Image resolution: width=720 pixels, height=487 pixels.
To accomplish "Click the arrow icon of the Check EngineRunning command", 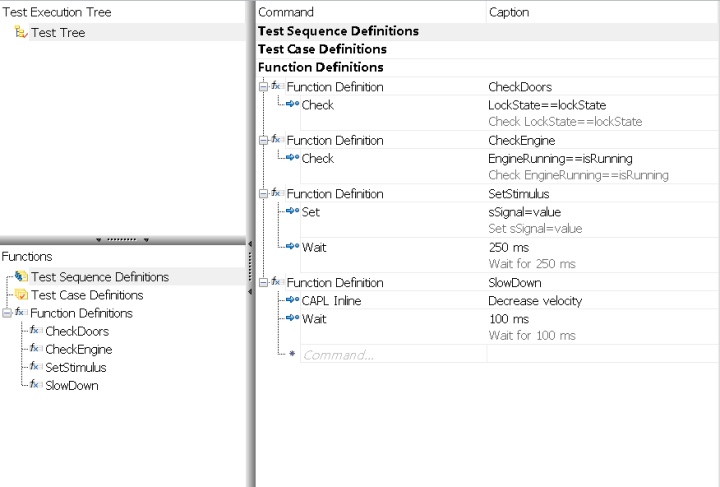I will coord(292,158).
